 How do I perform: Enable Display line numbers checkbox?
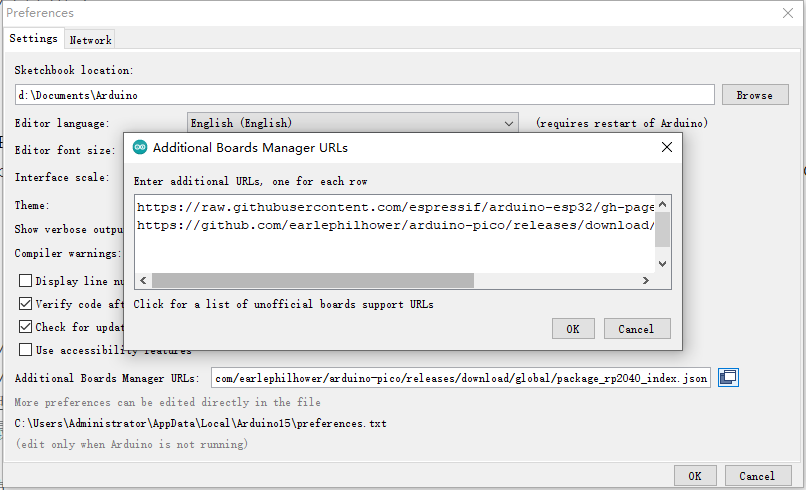pyautogui.click(x=25, y=281)
